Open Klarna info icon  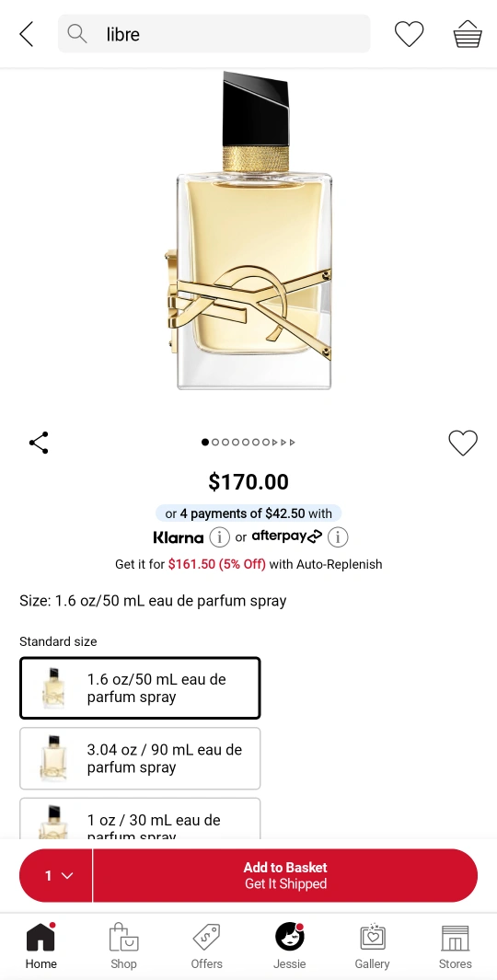coord(219,536)
